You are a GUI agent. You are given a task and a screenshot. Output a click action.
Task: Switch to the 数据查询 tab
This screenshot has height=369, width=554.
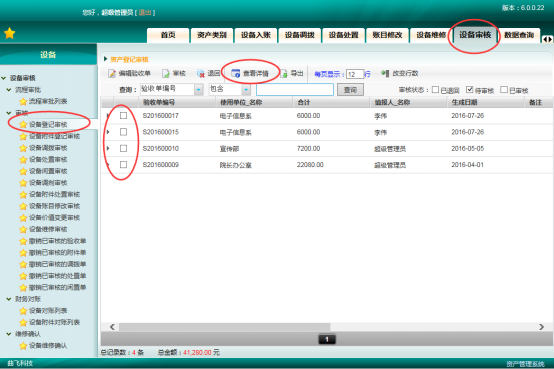pyautogui.click(x=519, y=35)
